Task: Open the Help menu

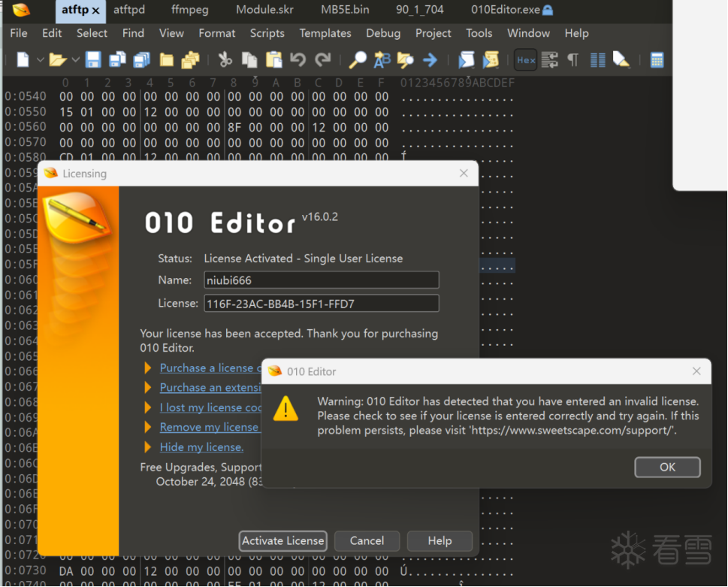Action: tap(577, 33)
